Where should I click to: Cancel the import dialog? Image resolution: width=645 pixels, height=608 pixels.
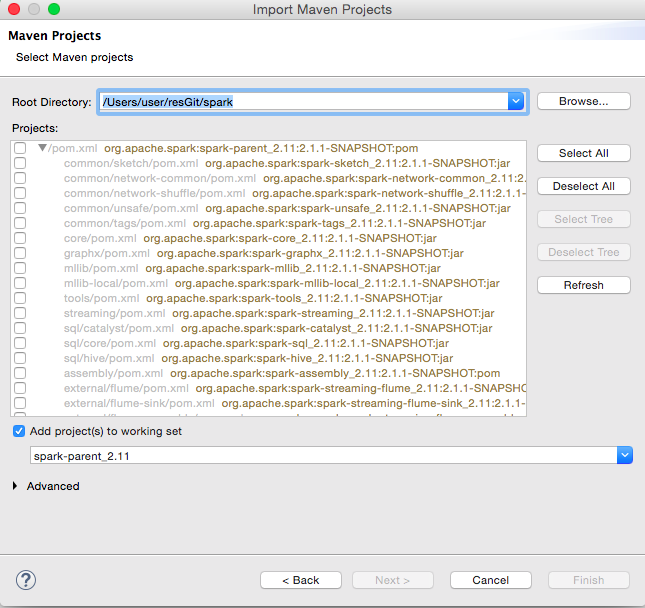pyautogui.click(x=491, y=580)
